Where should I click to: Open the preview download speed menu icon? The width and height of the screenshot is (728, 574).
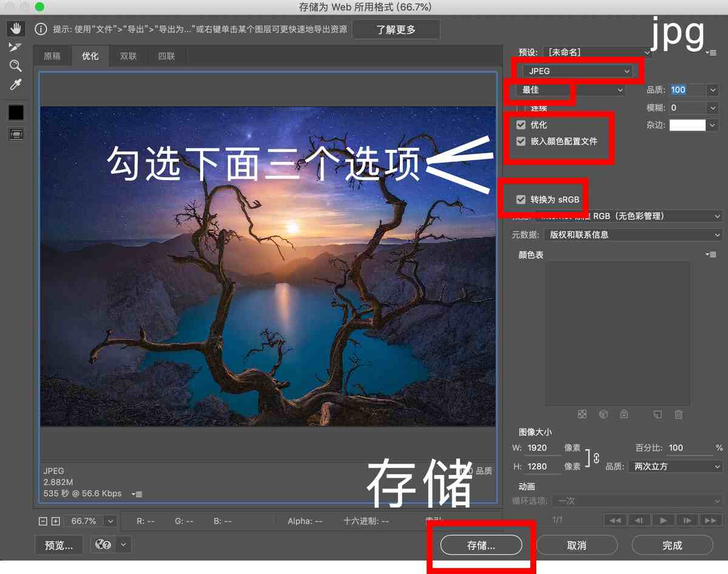(136, 494)
